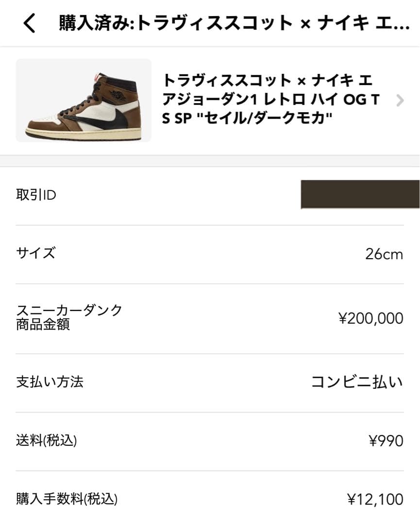The height and width of the screenshot is (525, 420).
Task: Select the ¥12,100 purchase fee
Action: 375,500
